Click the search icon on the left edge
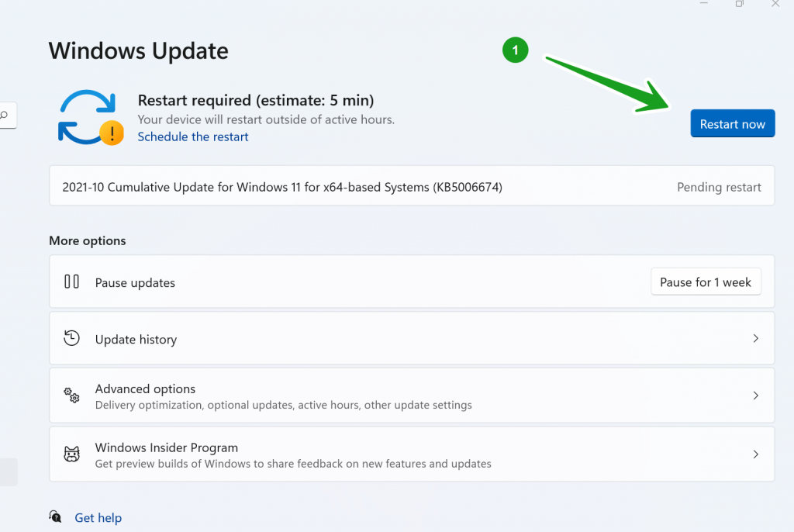Image resolution: width=794 pixels, height=532 pixels. [x=3, y=115]
